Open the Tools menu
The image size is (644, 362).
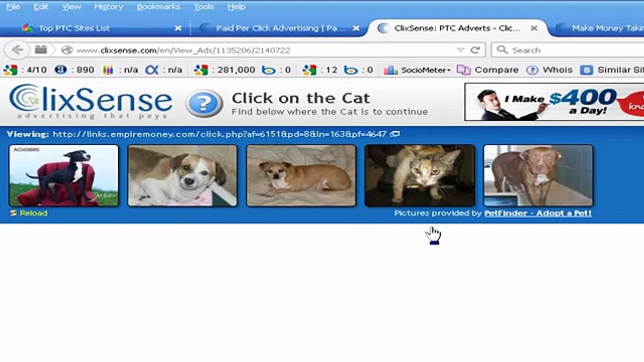pyautogui.click(x=204, y=7)
